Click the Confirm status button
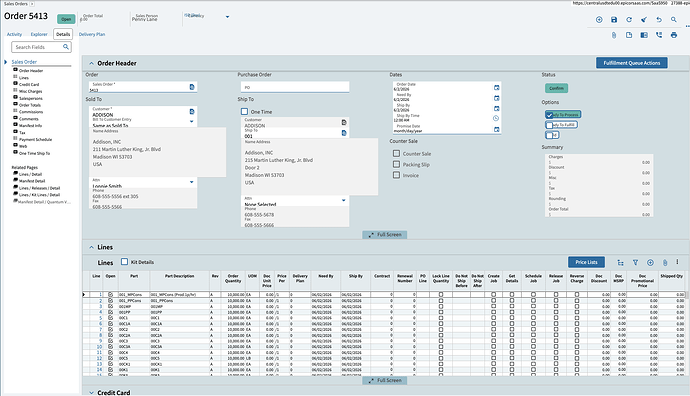This screenshot has width=690, height=396. click(556, 88)
